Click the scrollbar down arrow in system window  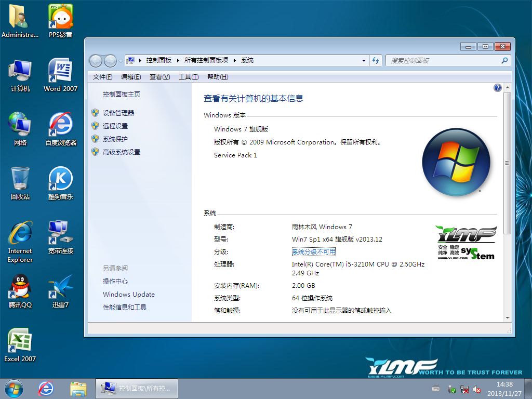(x=508, y=318)
